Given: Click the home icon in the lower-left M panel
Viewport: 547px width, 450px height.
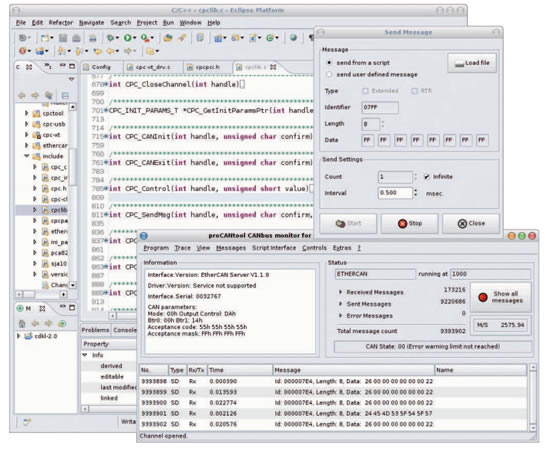Looking at the screenshot, I should (x=22, y=324).
